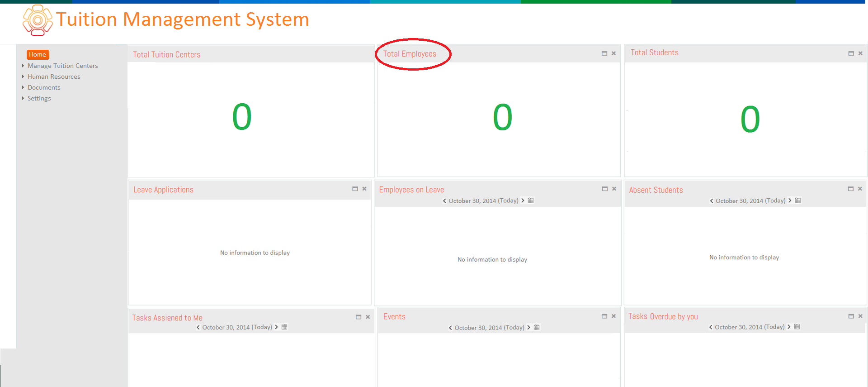Close the Leave Applications panel

tap(364, 189)
